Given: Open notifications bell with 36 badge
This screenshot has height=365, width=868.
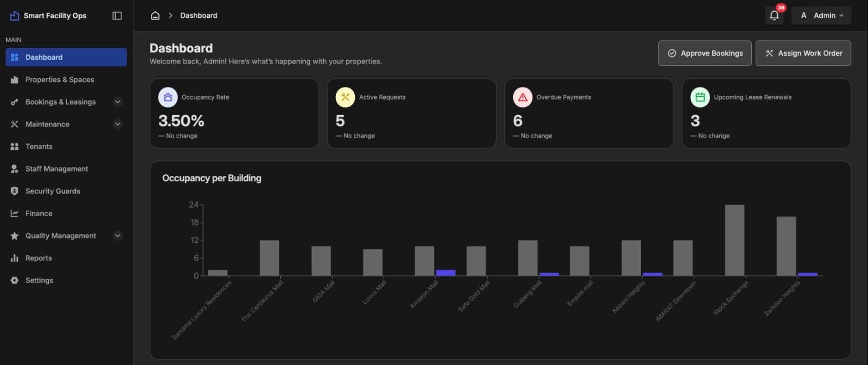Looking at the screenshot, I should pos(774,15).
